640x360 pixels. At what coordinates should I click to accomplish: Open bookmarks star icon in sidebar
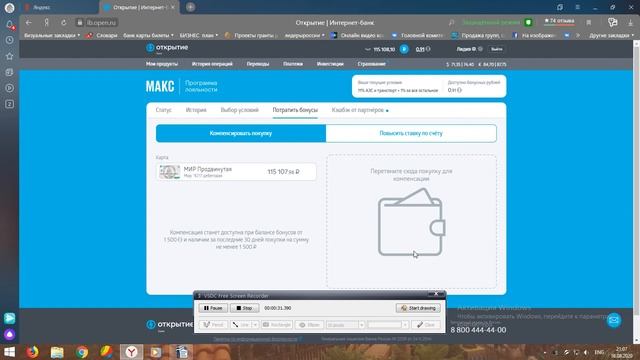click(9, 56)
